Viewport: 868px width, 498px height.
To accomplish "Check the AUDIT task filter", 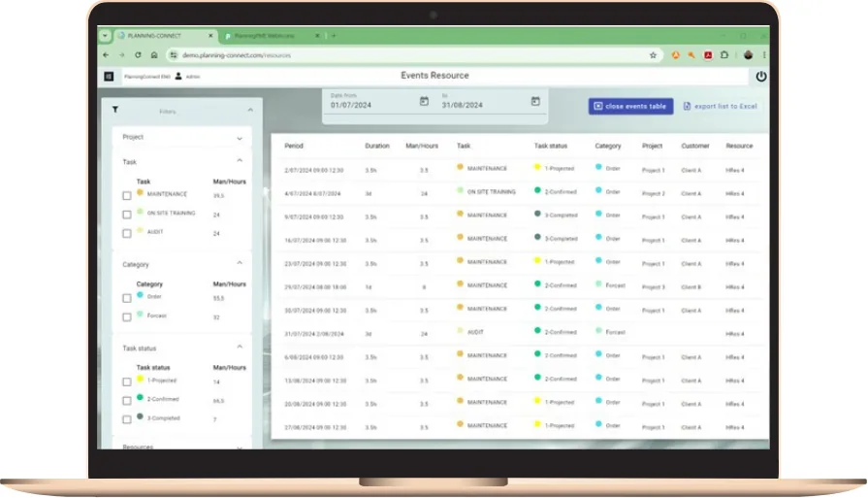I will point(127,233).
